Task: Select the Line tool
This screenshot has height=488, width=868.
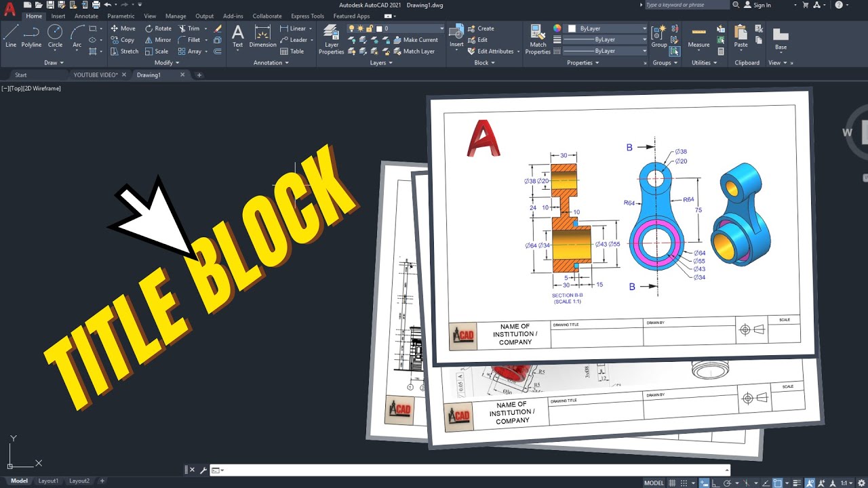Action: pos(11,36)
